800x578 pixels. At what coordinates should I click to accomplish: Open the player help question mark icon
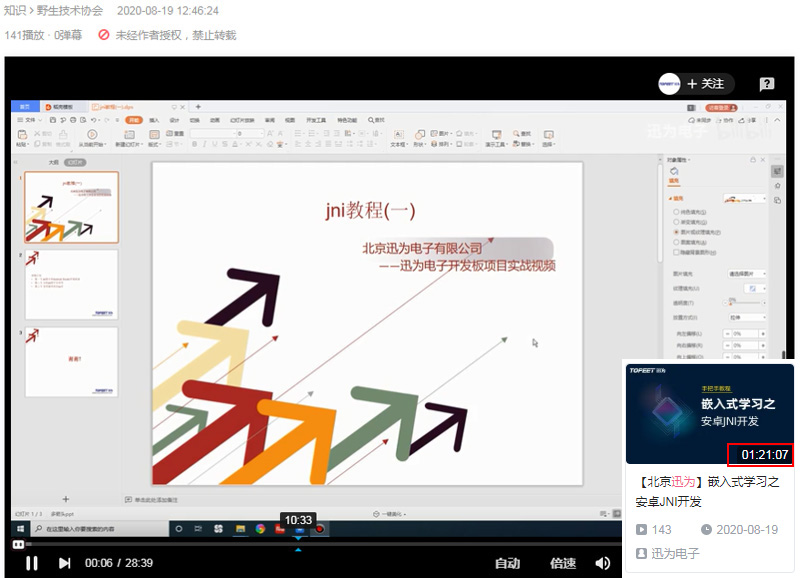click(767, 84)
